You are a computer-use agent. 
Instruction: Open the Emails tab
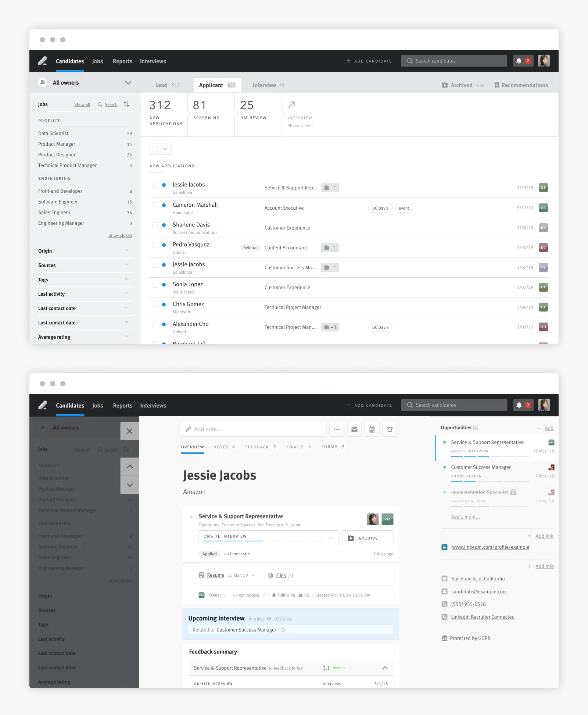(299, 447)
